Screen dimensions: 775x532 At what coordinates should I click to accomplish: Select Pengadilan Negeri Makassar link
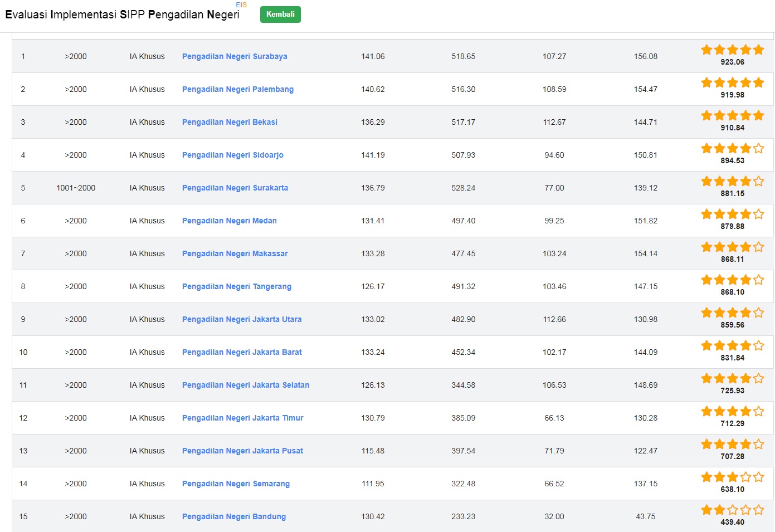[235, 253]
